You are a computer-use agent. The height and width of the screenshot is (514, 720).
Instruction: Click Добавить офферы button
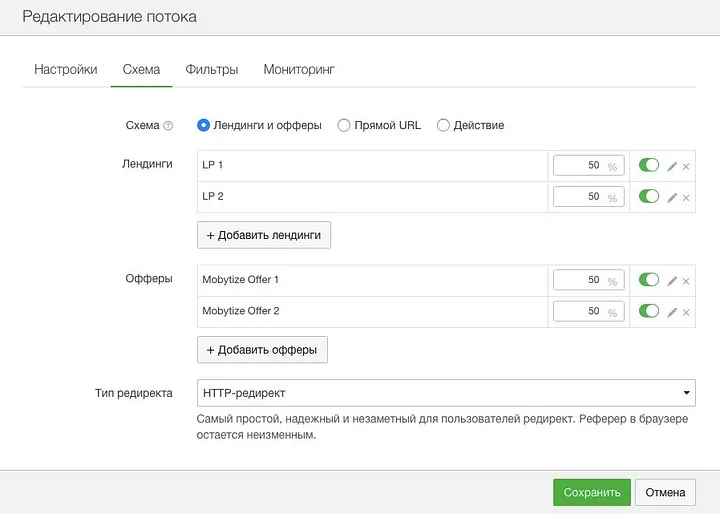pos(262,350)
